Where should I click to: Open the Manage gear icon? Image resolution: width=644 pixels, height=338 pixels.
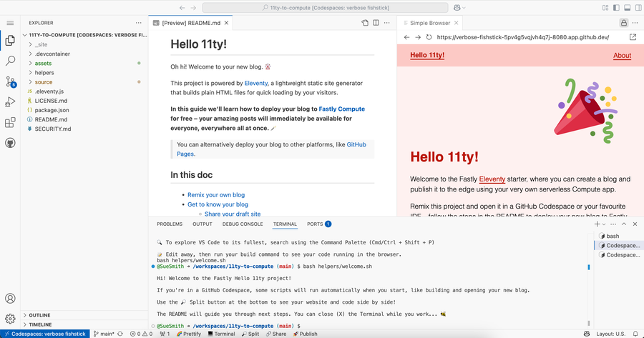click(10, 318)
